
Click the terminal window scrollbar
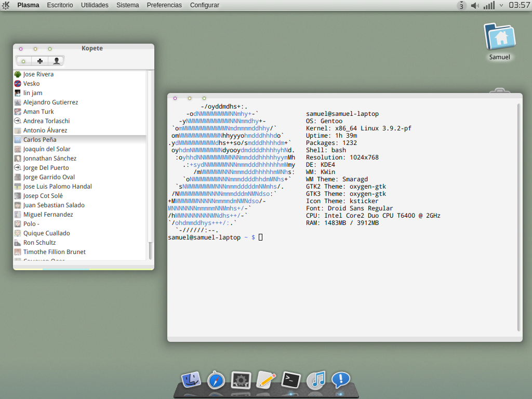[x=519, y=217]
